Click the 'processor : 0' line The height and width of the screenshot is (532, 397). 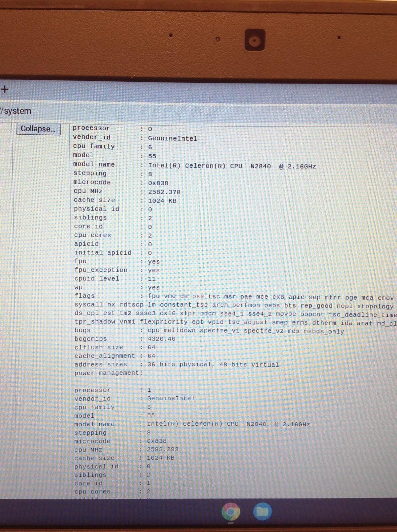pyautogui.click(x=113, y=128)
